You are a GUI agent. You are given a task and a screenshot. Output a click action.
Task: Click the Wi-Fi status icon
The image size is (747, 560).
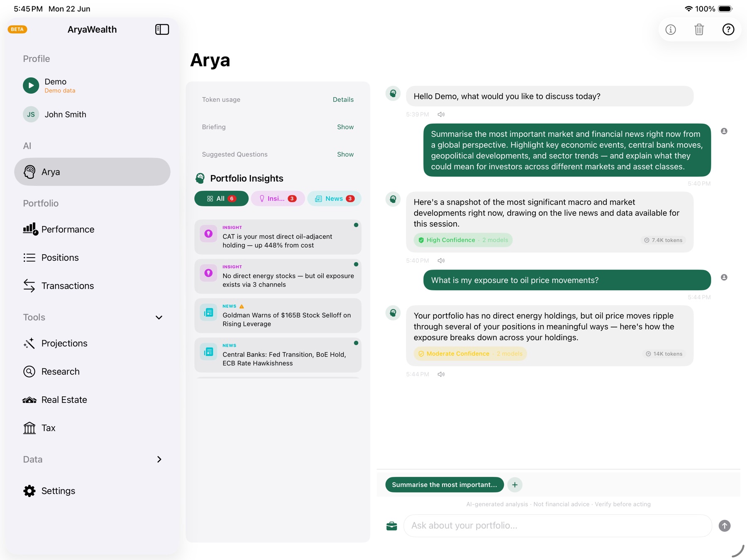tap(688, 9)
